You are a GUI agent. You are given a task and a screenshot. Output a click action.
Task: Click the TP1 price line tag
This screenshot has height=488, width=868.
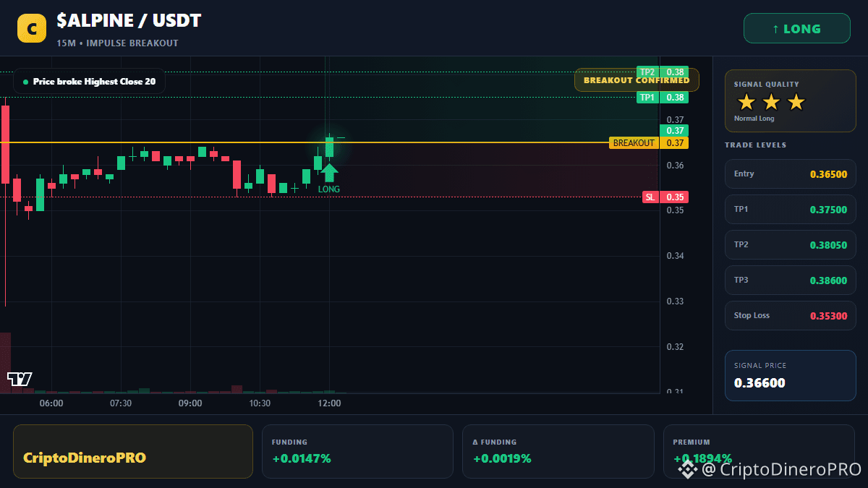[x=662, y=97]
